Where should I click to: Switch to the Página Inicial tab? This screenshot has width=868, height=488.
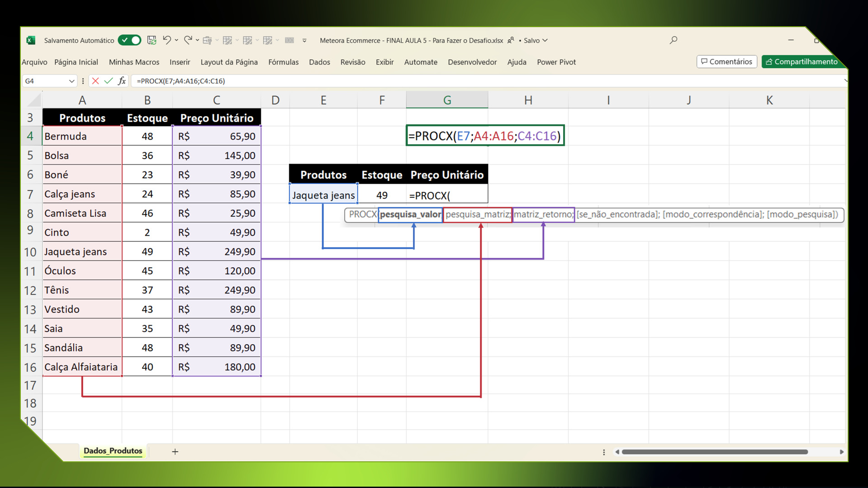click(76, 62)
